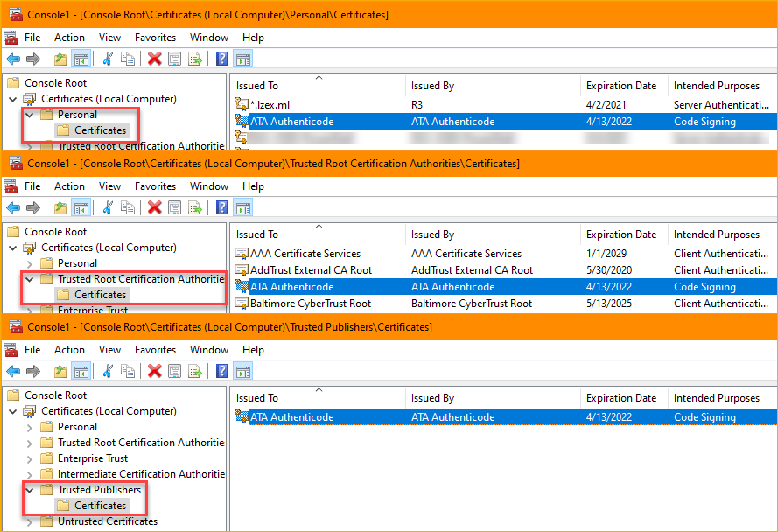Click Export List icon in Trusted Root console toolbar

195,207
